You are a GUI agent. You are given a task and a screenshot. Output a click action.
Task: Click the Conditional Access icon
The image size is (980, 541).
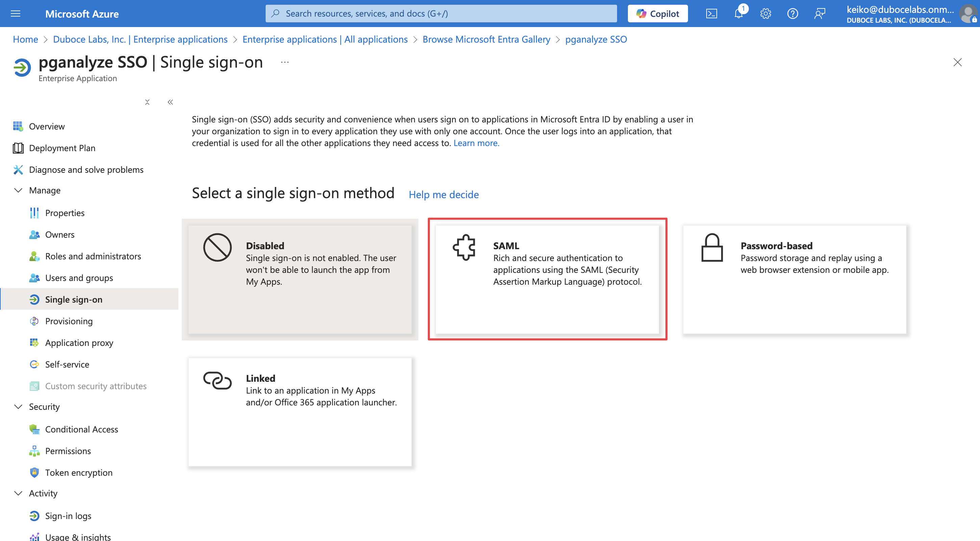[34, 429]
